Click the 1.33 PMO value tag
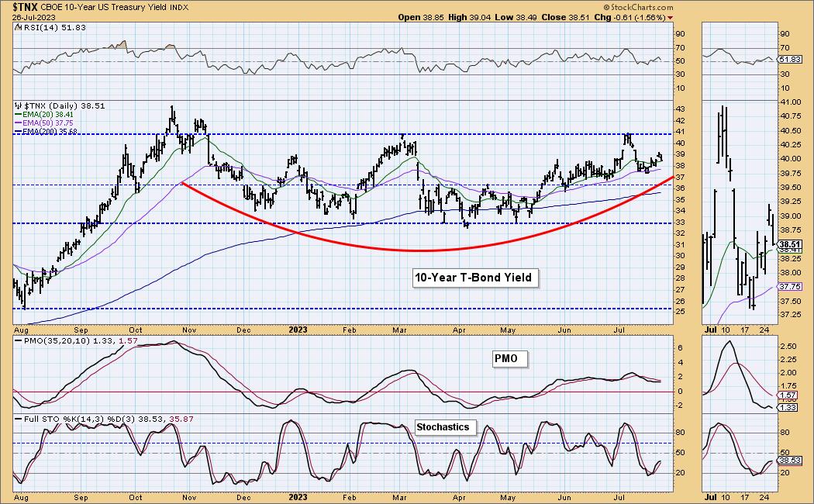This screenshot has height=504, width=814. pyautogui.click(x=788, y=408)
